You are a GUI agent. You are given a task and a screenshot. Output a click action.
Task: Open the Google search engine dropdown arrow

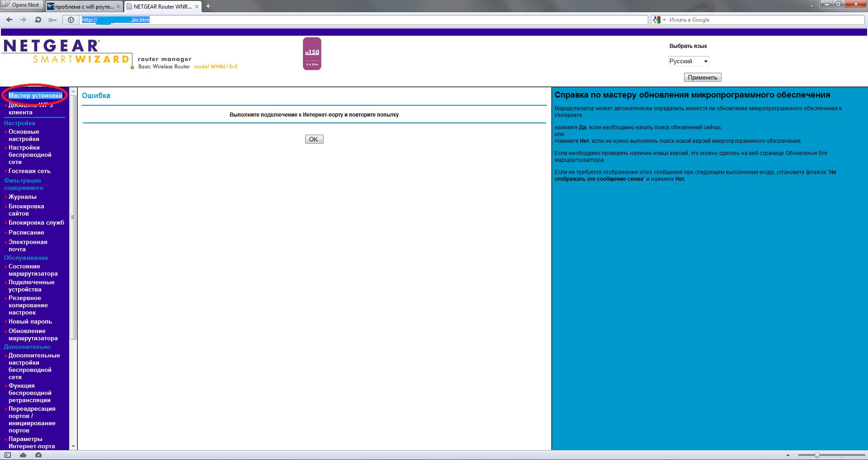pyautogui.click(x=664, y=20)
